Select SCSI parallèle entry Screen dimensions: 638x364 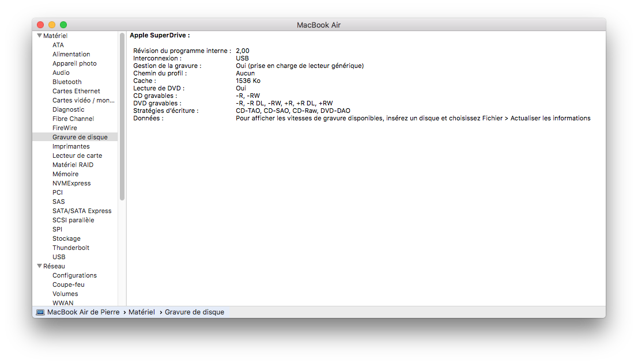(73, 220)
